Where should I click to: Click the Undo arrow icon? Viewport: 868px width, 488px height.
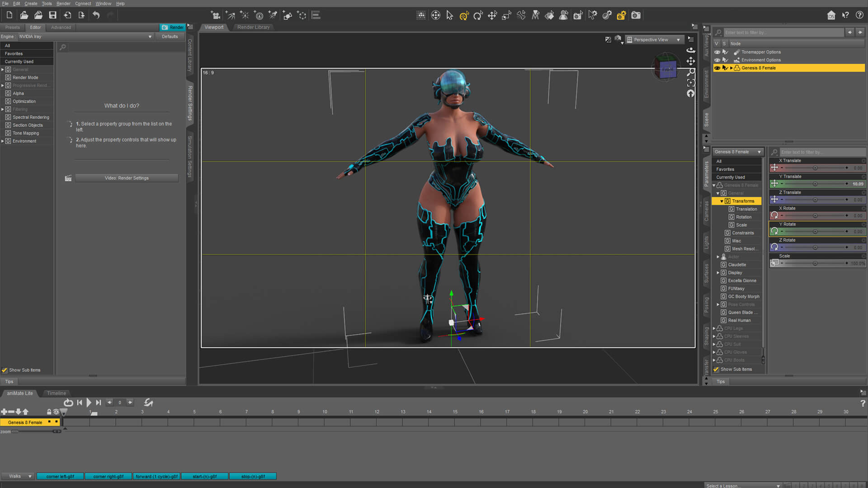click(x=96, y=15)
